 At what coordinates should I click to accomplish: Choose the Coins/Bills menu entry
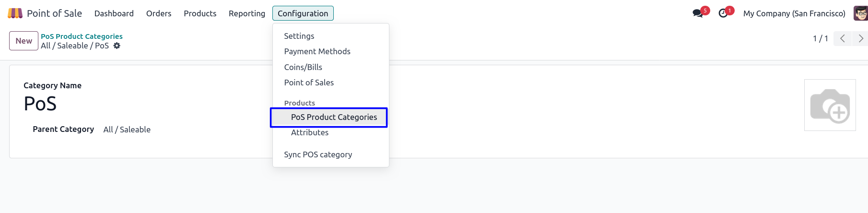coord(303,67)
